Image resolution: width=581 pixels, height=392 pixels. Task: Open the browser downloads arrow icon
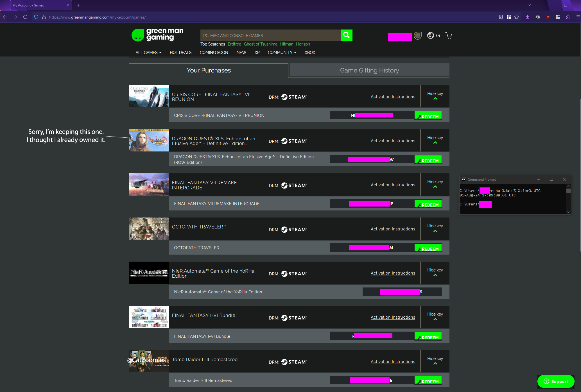(527, 17)
